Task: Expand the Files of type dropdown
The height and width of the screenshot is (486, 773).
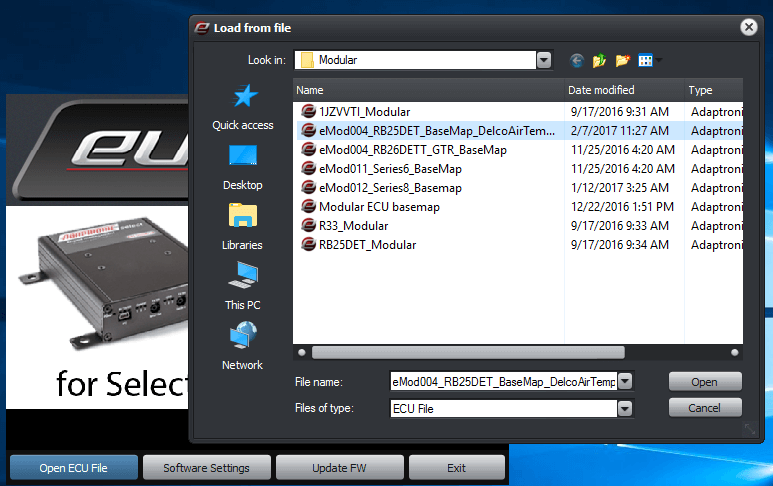Action: (x=625, y=408)
